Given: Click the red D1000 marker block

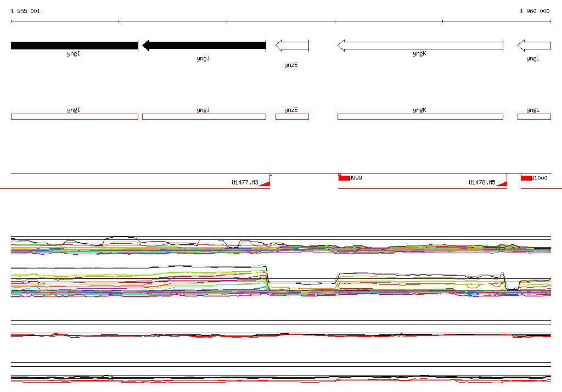Looking at the screenshot, I should coord(526,178).
